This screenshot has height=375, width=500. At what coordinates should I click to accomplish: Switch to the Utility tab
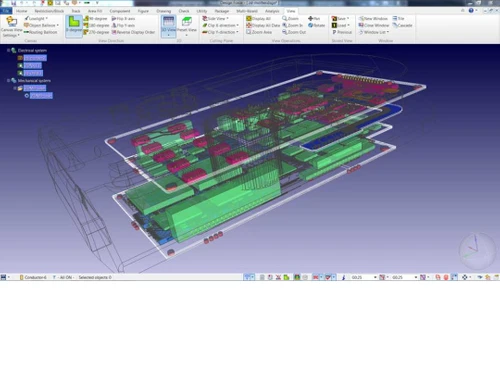tap(201, 11)
